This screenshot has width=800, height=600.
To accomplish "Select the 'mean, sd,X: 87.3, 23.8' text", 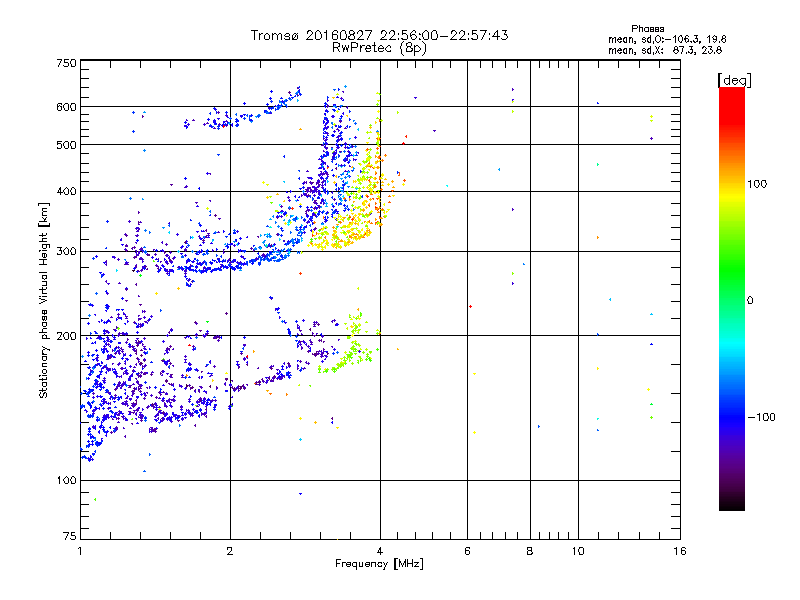I will click(665, 50).
